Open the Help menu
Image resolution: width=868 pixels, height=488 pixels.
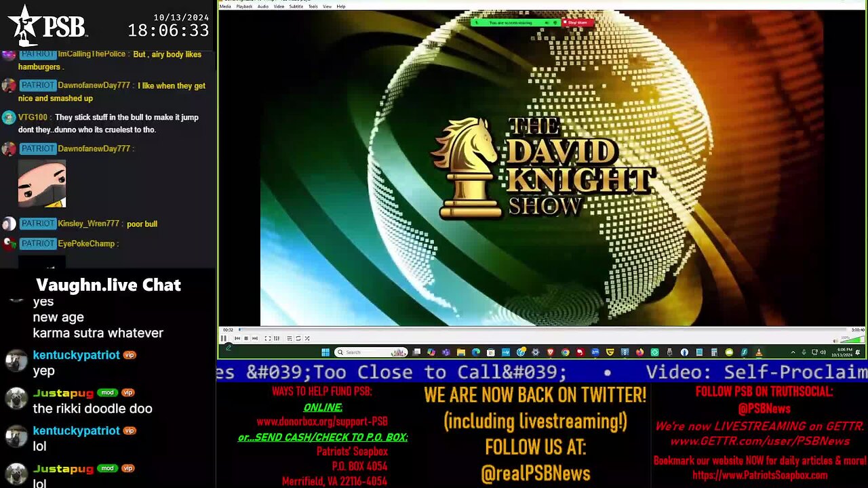341,6
